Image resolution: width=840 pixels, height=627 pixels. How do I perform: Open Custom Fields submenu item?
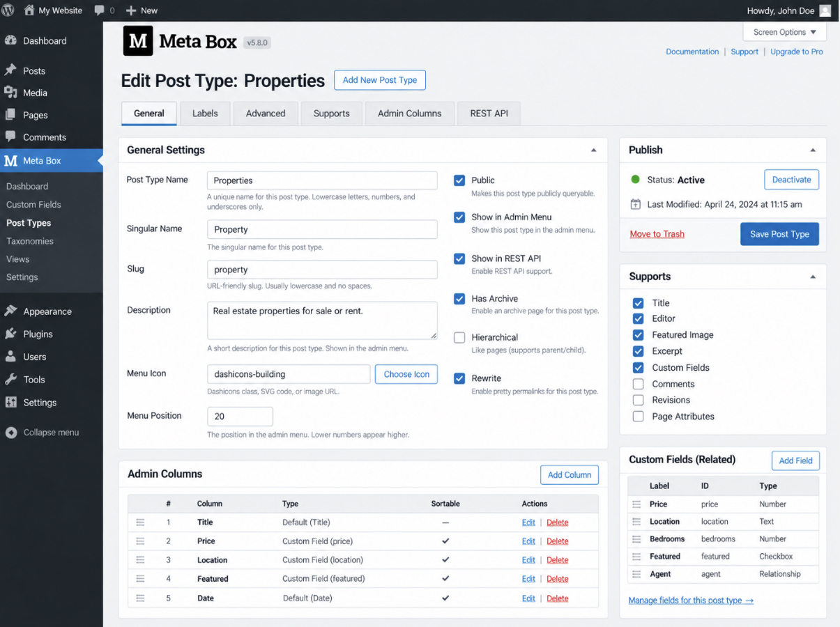[33, 205]
